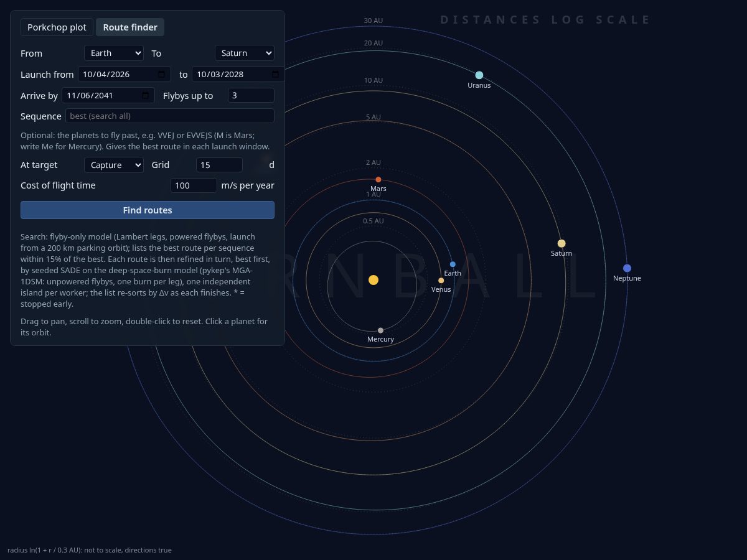Screen dimensions: 747x560
Task: Click the radius scale footnote text
Action: pos(90,550)
